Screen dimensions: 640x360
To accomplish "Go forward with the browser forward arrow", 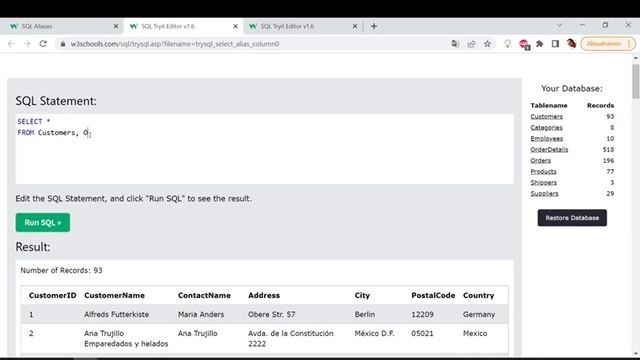I will click(27, 44).
